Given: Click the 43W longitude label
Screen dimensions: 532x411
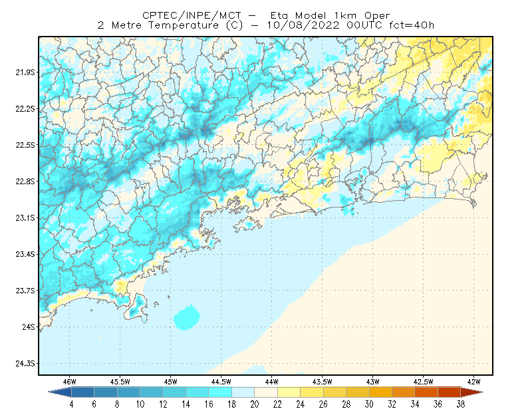Looking at the screenshot, I should point(373,382).
